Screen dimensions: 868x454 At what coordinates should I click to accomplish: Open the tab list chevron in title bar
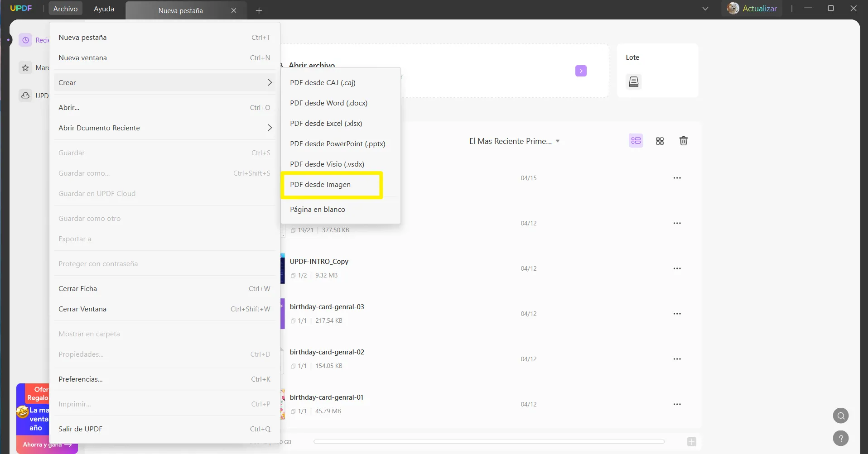point(705,9)
